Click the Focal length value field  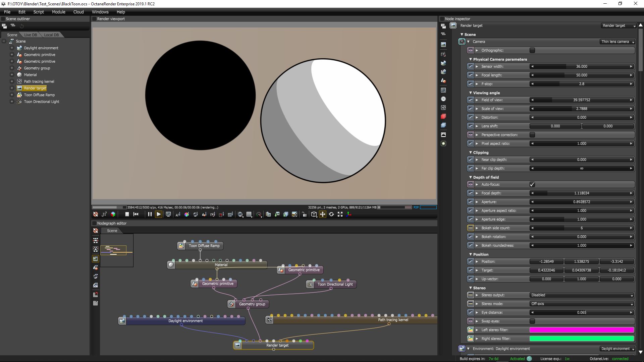click(x=582, y=75)
